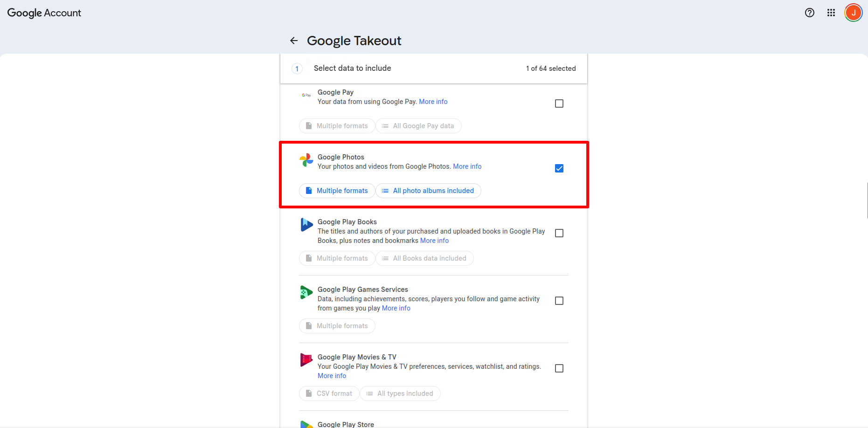868x428 pixels.
Task: Click the Google Play Games Services icon
Action: [x=306, y=292]
